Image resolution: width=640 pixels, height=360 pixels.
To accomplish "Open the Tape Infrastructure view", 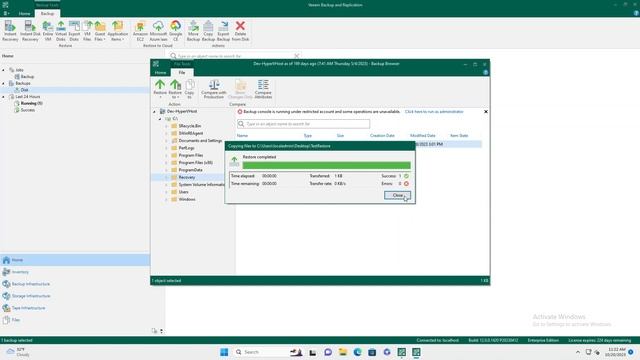I will click(75, 308).
